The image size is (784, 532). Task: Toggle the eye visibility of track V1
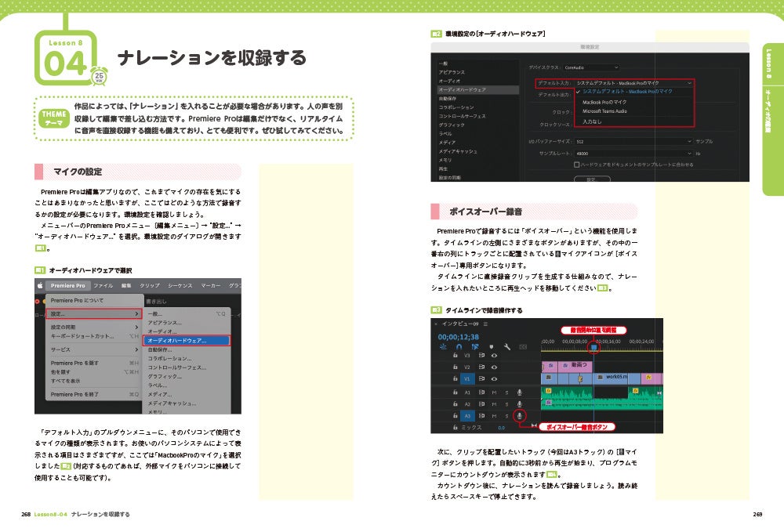coord(494,378)
